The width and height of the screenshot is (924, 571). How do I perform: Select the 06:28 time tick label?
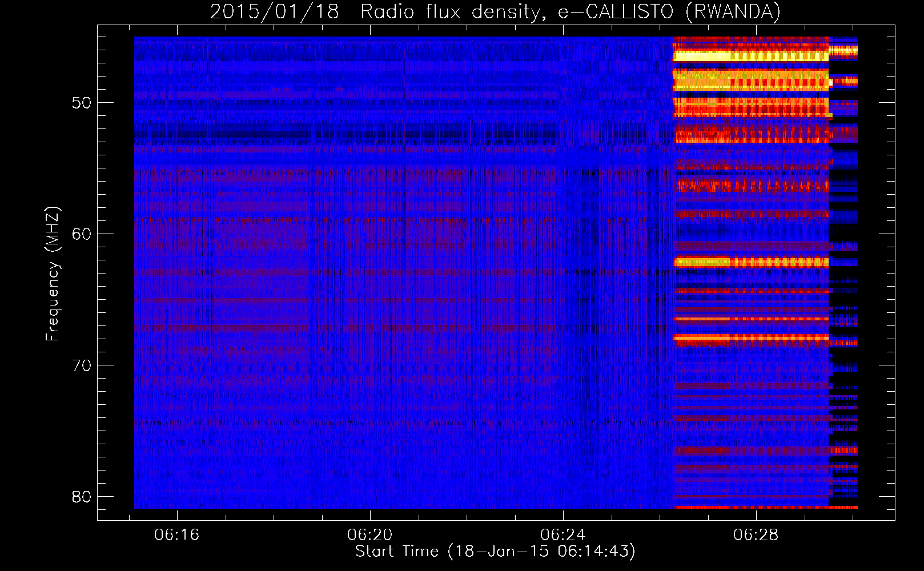click(x=756, y=534)
